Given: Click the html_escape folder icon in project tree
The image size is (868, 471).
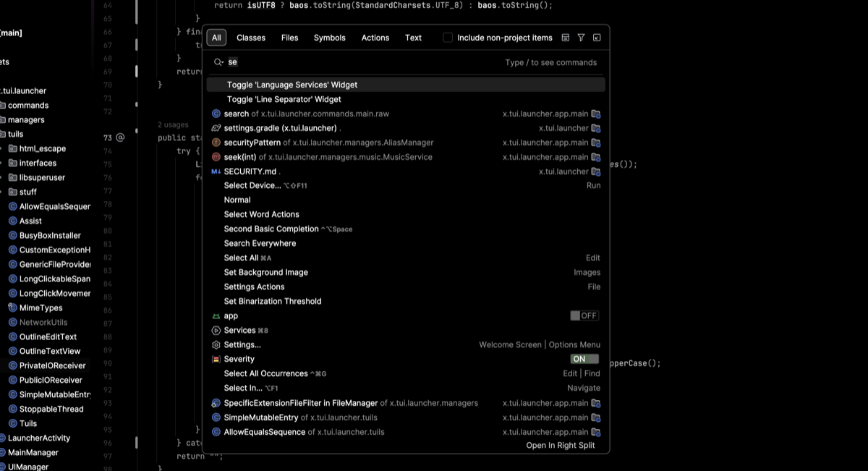Looking at the screenshot, I should tap(13, 148).
